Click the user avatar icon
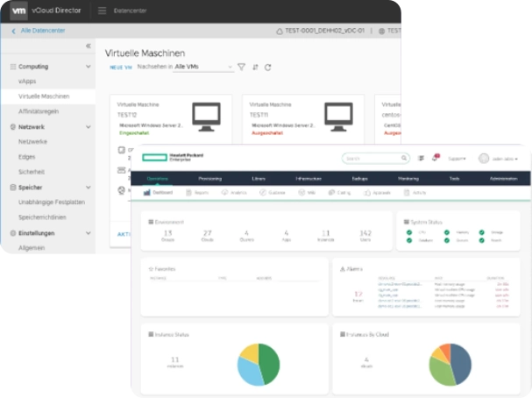Image resolution: width=532 pixels, height=398 pixels. click(x=483, y=158)
